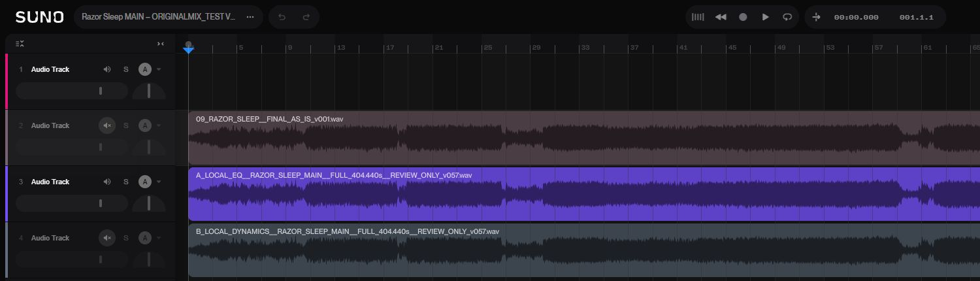The height and width of the screenshot is (281, 980).
Task: Click the A automation button on track 4
Action: (145, 238)
